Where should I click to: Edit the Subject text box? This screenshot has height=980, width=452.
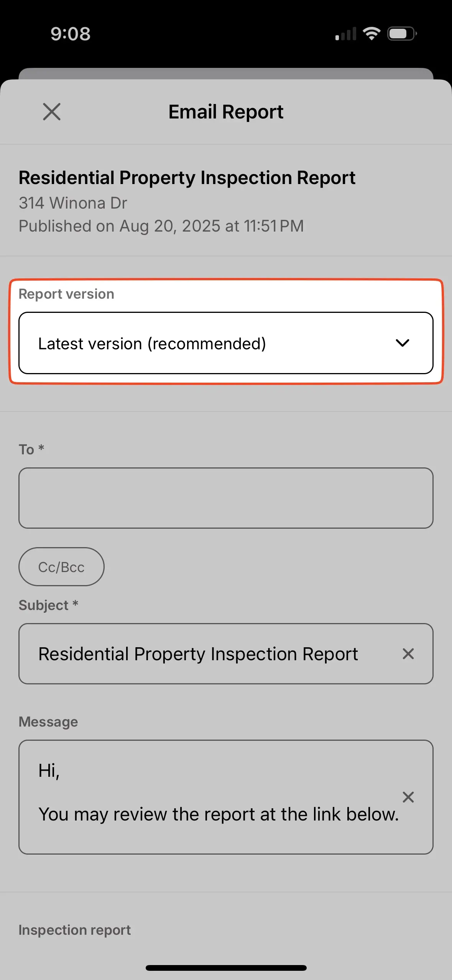[198, 654]
